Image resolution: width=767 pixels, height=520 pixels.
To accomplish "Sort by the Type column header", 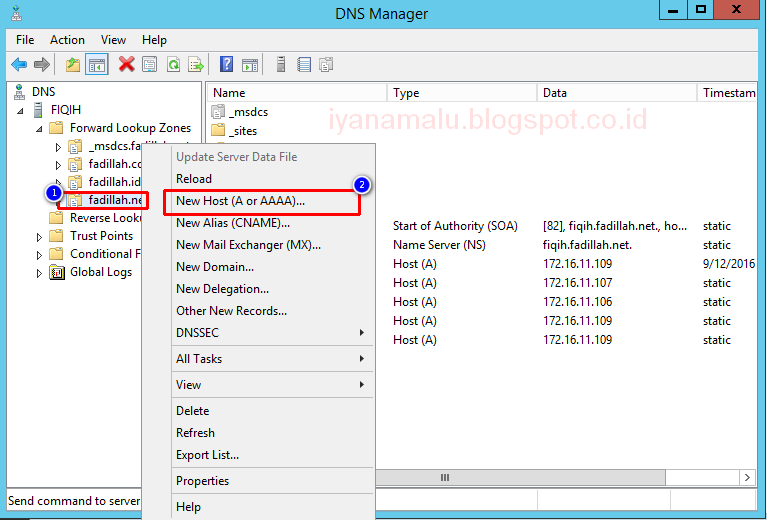I will coord(462,92).
